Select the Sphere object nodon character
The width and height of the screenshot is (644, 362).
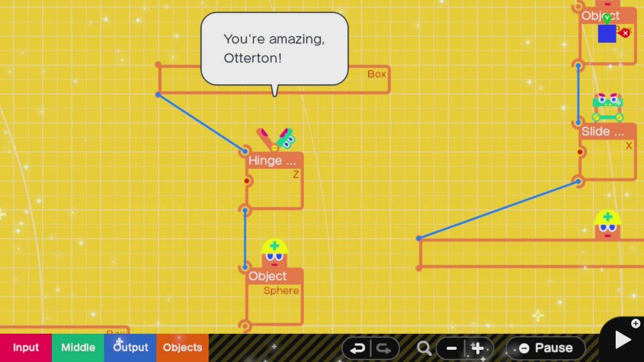(x=274, y=253)
